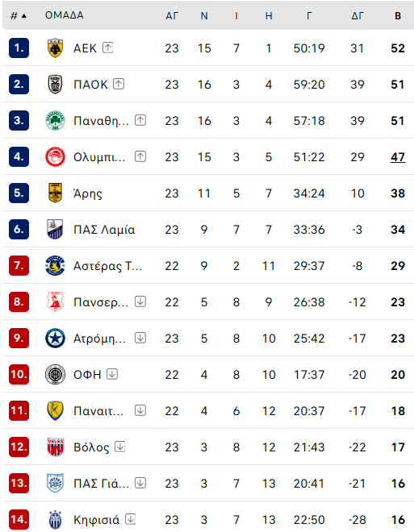Open the green shamrock Παναθηναϊκός crest
Viewport: 414px width, 532px height.
pyautogui.click(x=55, y=120)
